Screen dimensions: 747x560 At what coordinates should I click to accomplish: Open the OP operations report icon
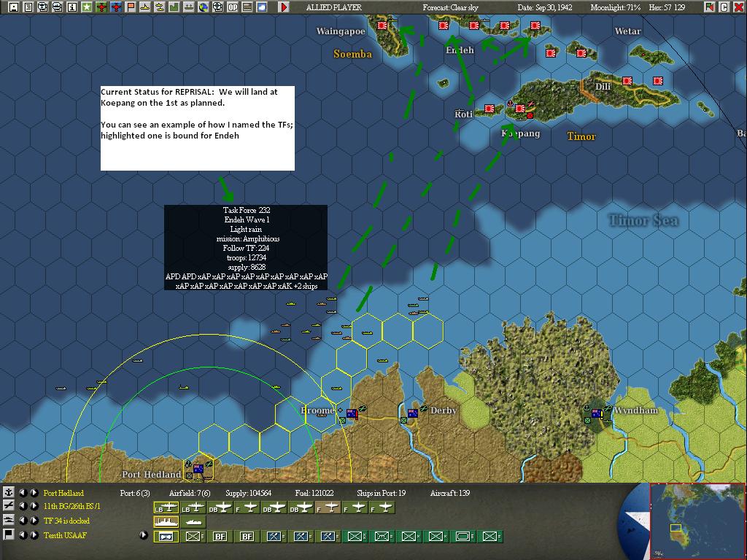[x=233, y=7]
